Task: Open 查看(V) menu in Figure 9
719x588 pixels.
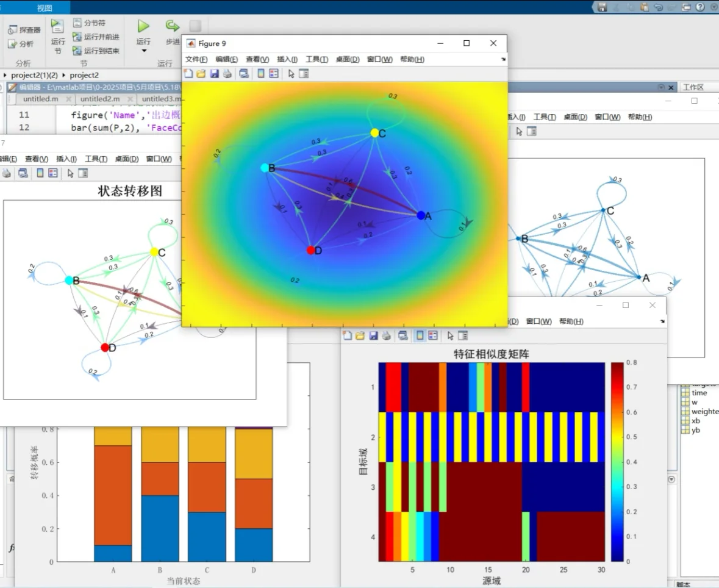Action: [257, 59]
